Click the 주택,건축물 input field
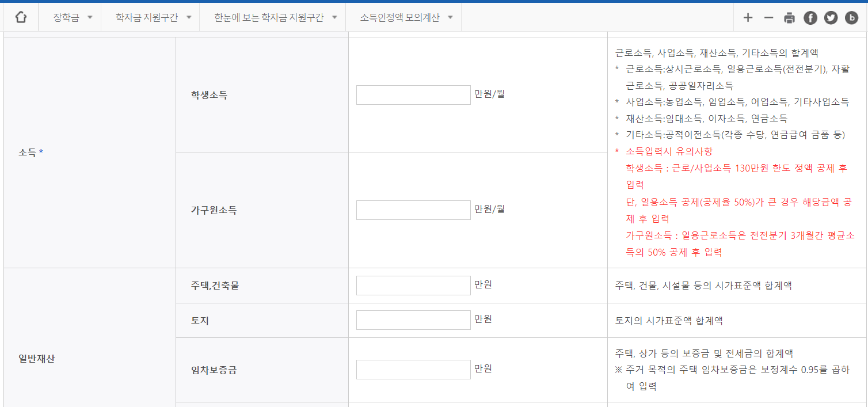 413,286
